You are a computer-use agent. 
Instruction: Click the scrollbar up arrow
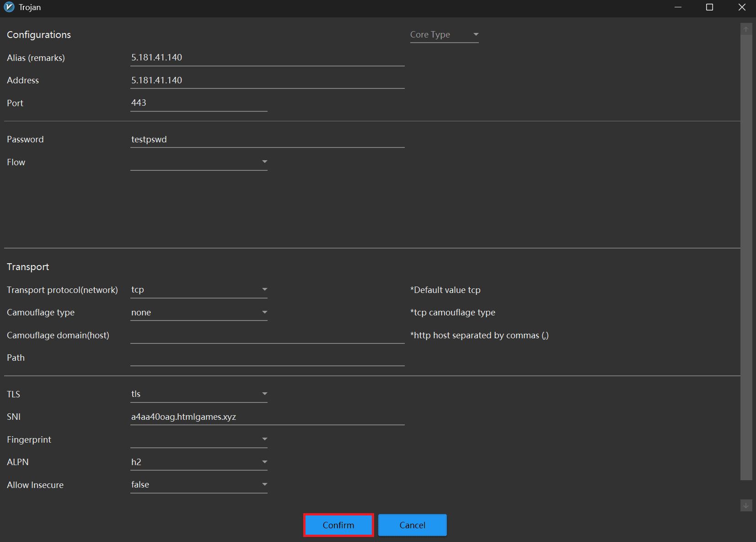coord(746,28)
